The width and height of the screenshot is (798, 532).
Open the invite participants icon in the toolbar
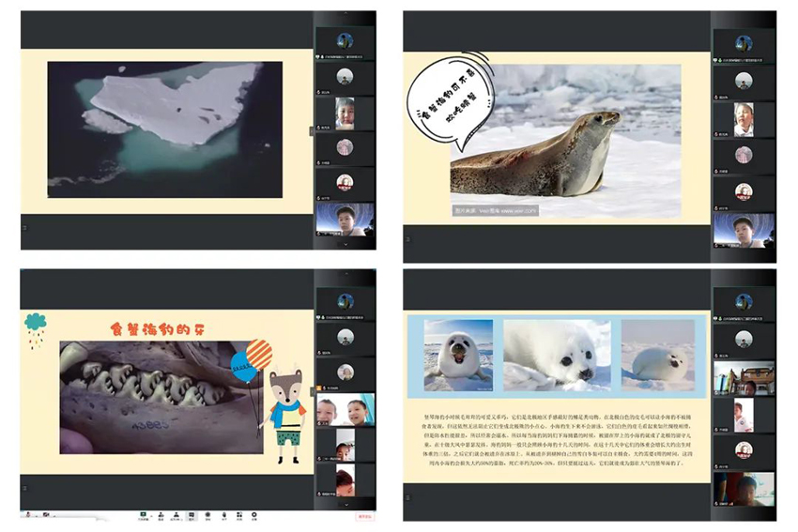(x=161, y=514)
